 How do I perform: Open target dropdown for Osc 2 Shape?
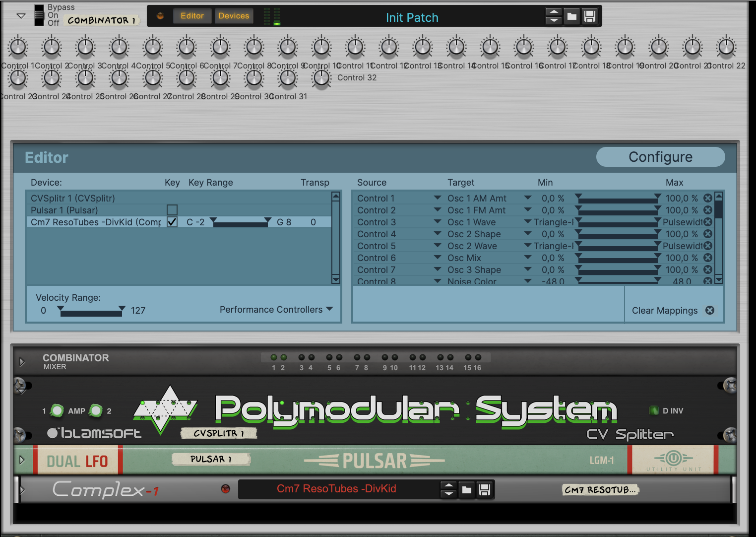click(528, 233)
